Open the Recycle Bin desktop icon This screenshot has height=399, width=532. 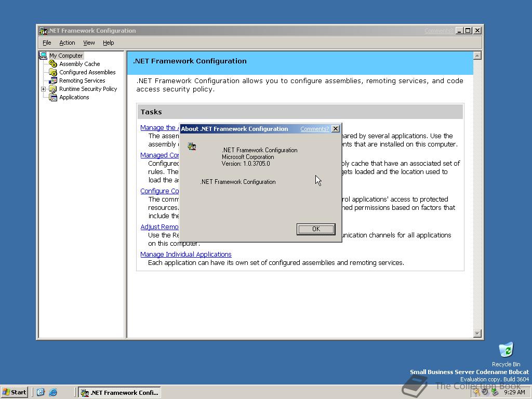click(506, 350)
